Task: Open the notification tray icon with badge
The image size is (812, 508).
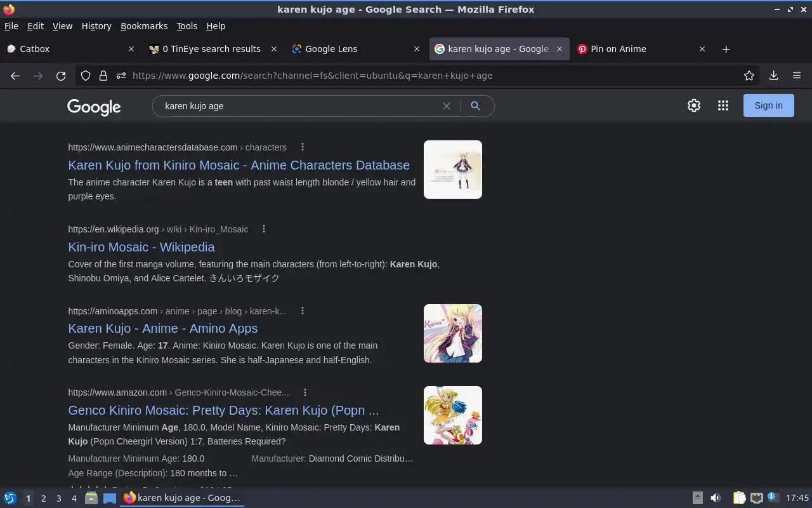Action: point(773,497)
